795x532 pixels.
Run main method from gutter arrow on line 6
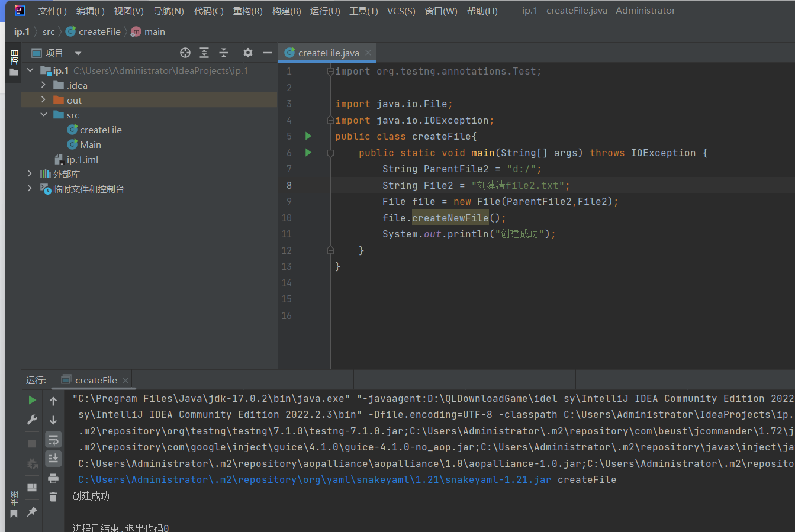click(x=308, y=153)
